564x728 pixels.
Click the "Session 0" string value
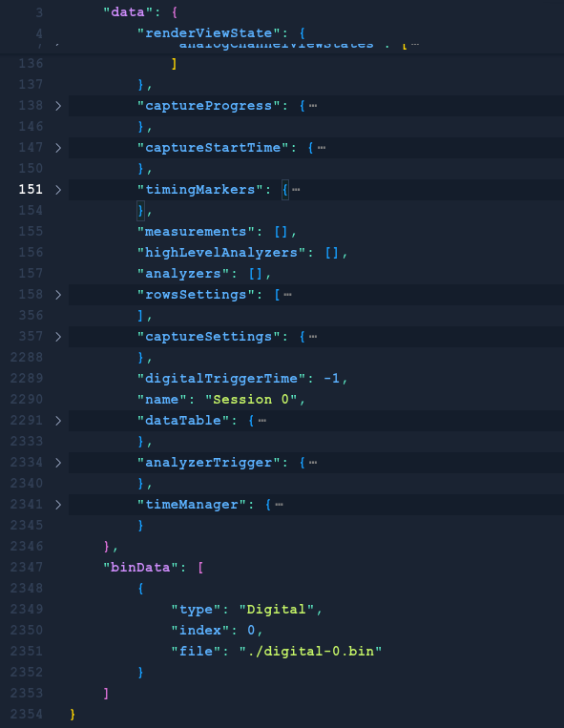pos(251,399)
